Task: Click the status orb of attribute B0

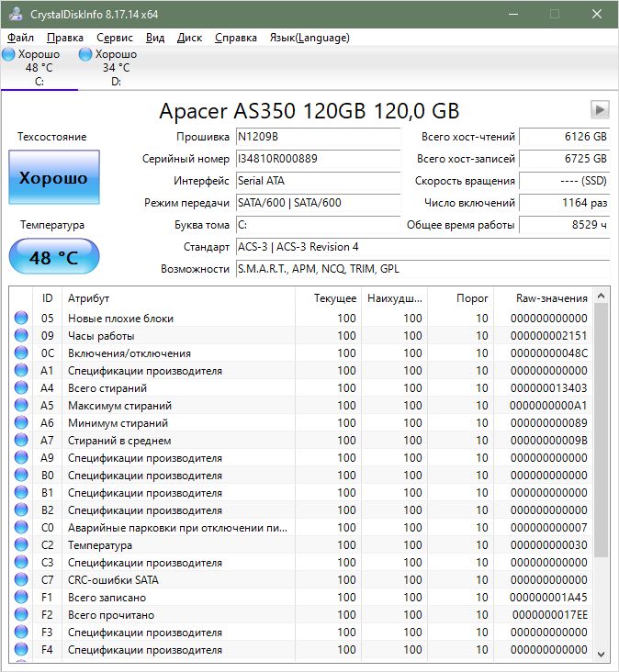Action: click(21, 475)
